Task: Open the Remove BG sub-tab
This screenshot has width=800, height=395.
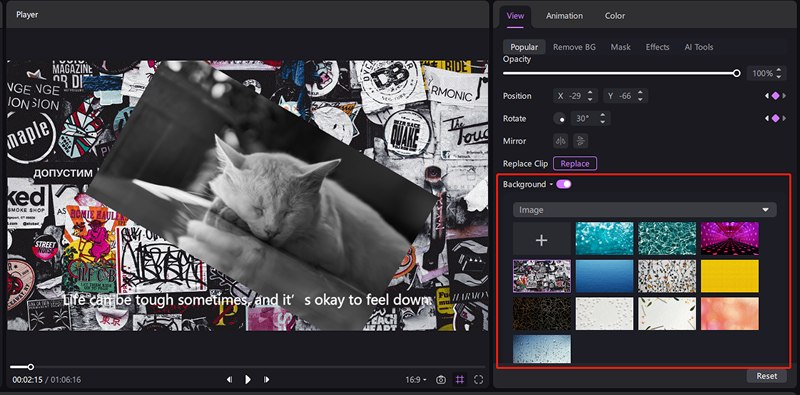Action: coord(574,47)
